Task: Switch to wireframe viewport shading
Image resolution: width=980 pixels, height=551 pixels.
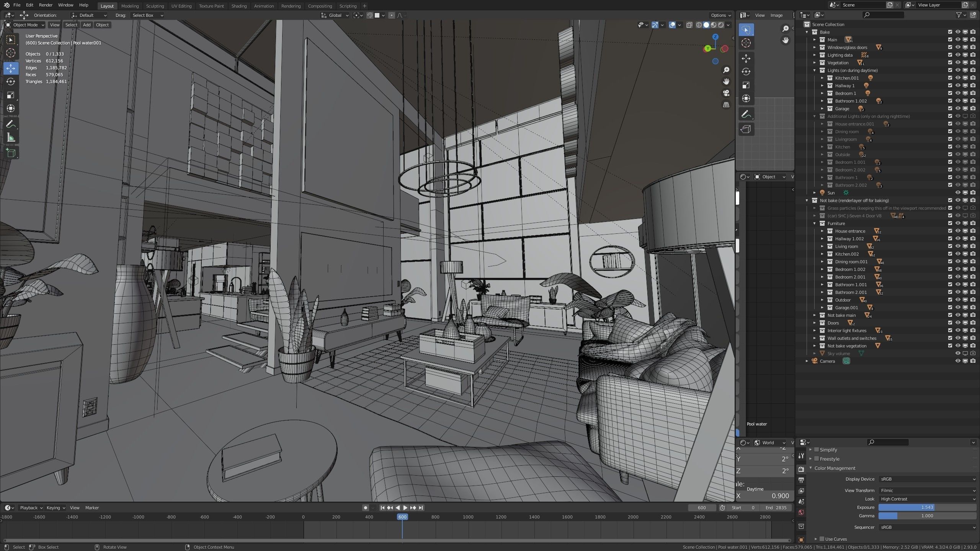Action: (699, 25)
